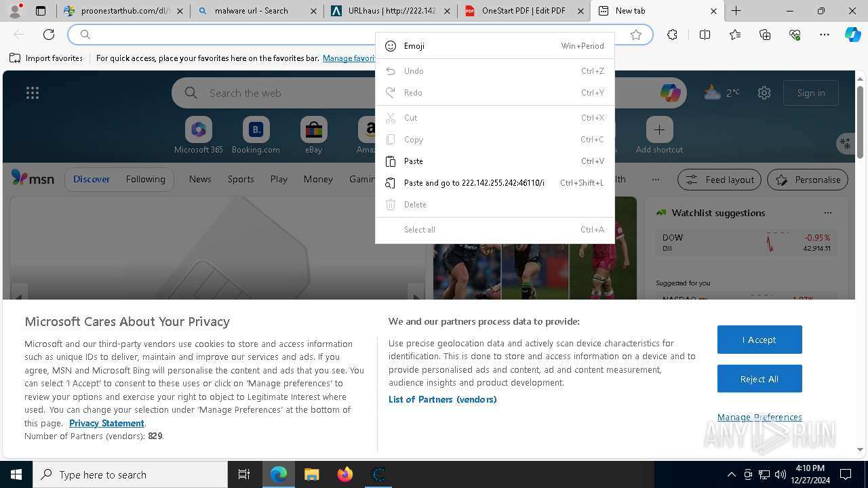Image resolution: width=868 pixels, height=488 pixels.
Task: Open the Extensions puzzle icon
Action: [672, 35]
